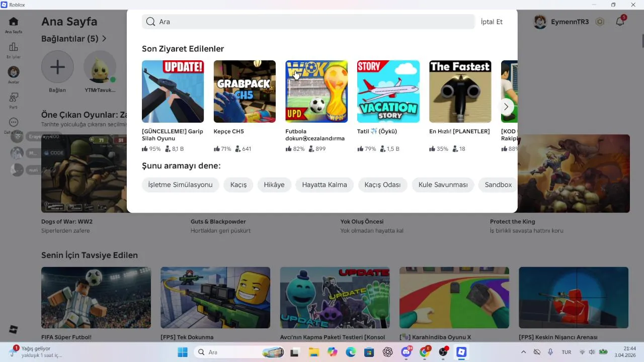This screenshot has height=362, width=644.
Task: Open En İyiler charts sidebar icon
Action: point(14,47)
